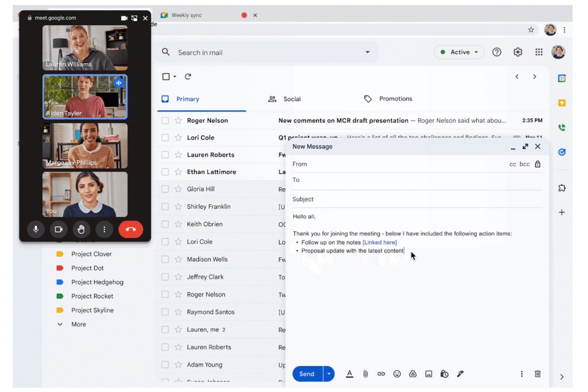
Task: Open the Promotions tab
Action: pos(395,99)
